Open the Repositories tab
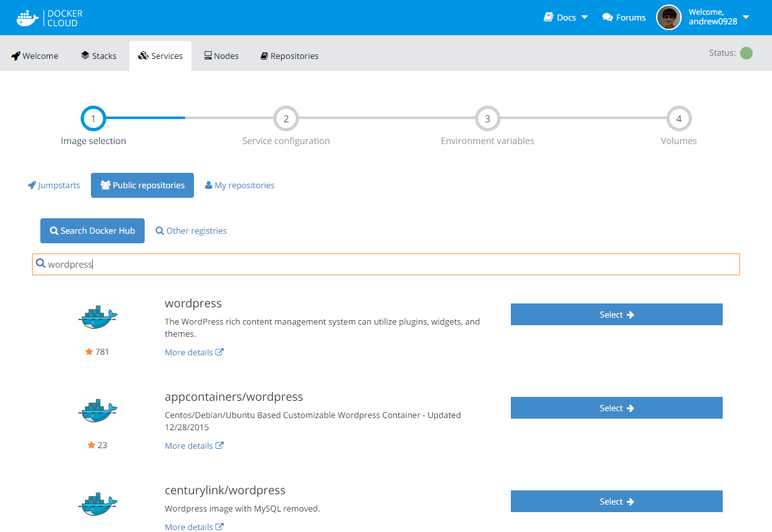The height and width of the screenshot is (532, 772). coord(289,56)
